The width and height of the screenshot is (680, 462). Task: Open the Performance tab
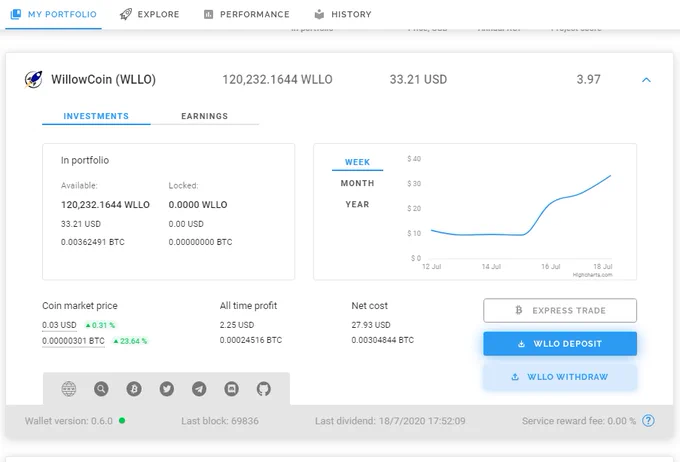(246, 14)
